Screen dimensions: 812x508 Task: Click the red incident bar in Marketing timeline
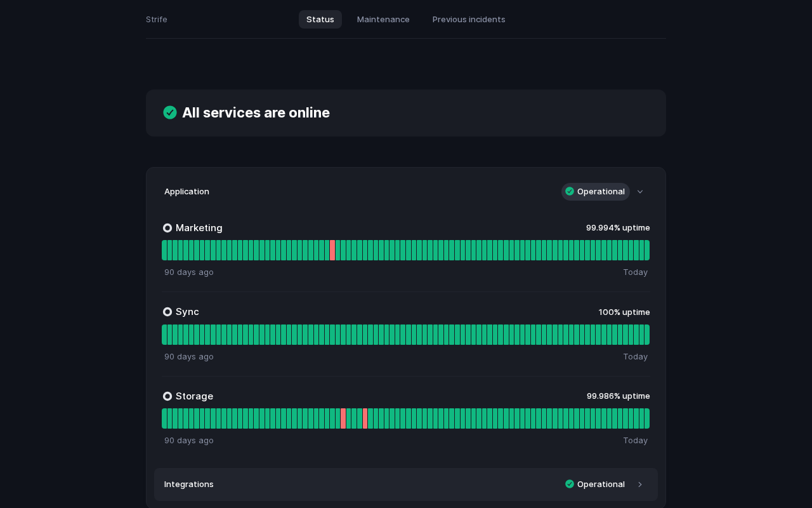332,250
